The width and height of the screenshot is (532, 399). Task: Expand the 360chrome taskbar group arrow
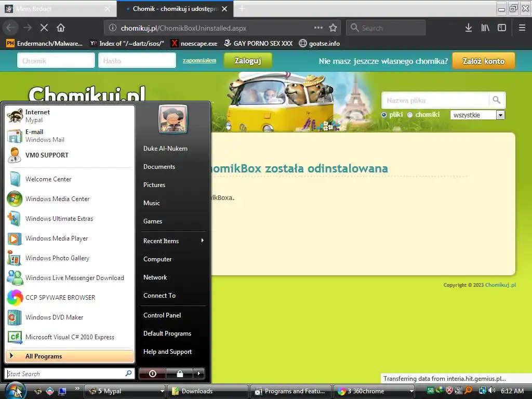(x=411, y=391)
